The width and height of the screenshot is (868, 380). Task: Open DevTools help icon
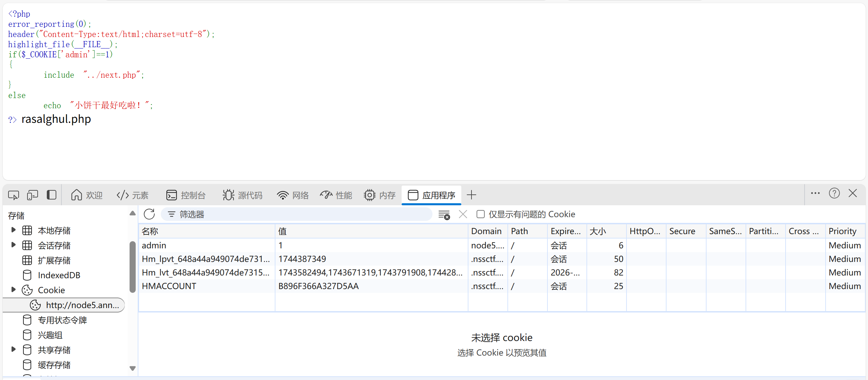click(834, 193)
